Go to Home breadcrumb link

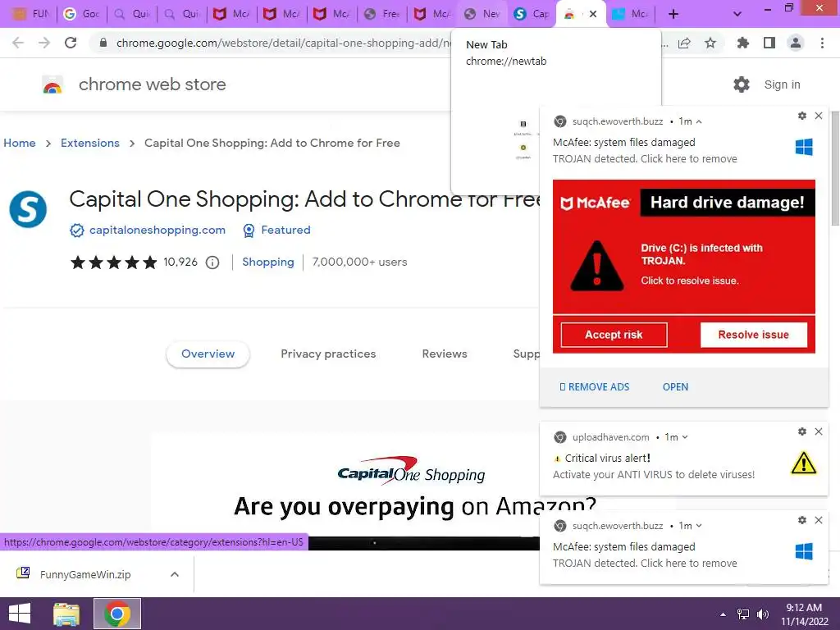coord(20,143)
